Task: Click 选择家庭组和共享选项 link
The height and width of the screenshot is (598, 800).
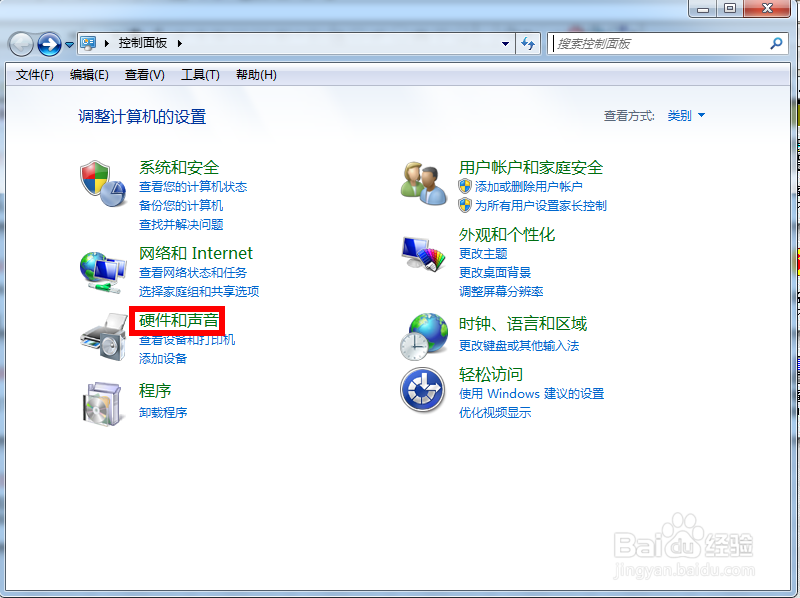Action: coord(199,291)
